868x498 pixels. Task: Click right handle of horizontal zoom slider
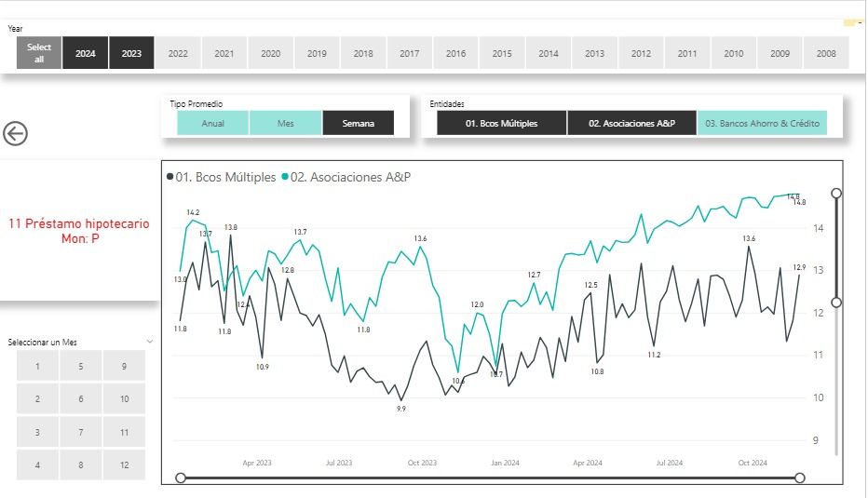(799, 478)
